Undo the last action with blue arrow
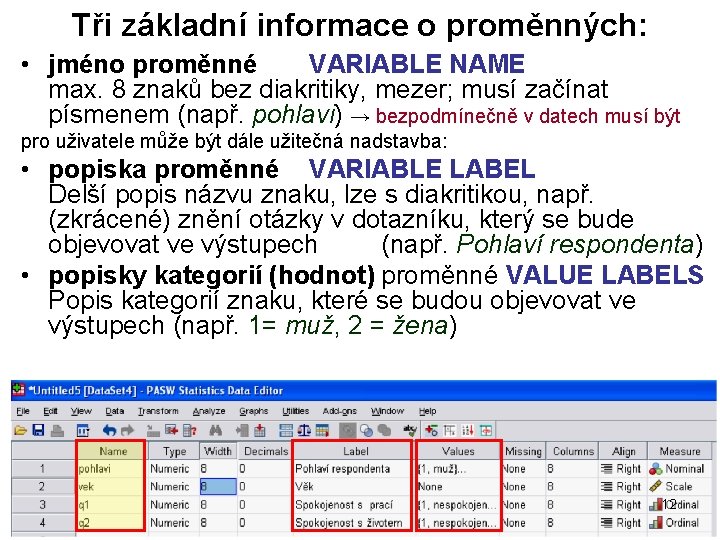720x540 pixels. [109, 431]
